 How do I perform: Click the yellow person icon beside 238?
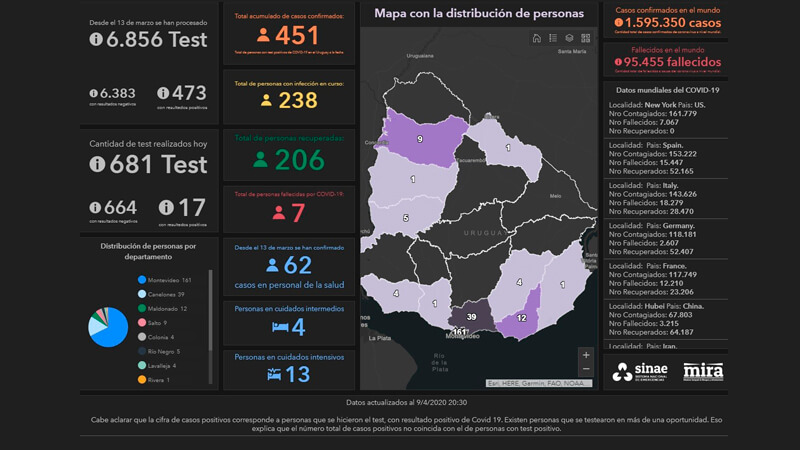(266, 100)
